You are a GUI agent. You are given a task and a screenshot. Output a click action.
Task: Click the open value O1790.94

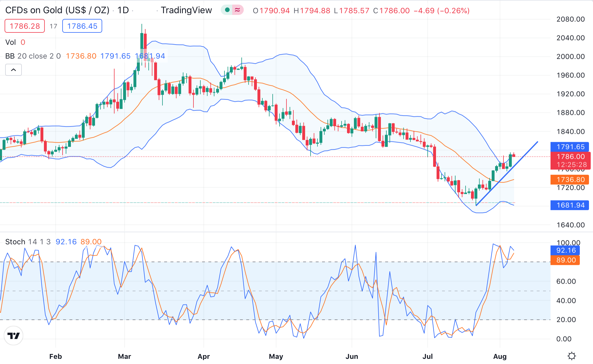pyautogui.click(x=271, y=11)
